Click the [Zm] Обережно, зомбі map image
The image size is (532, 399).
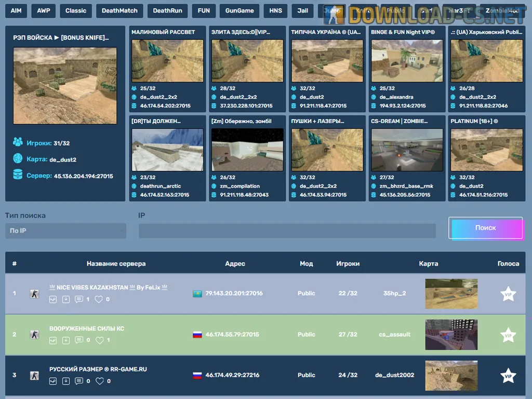coord(247,150)
